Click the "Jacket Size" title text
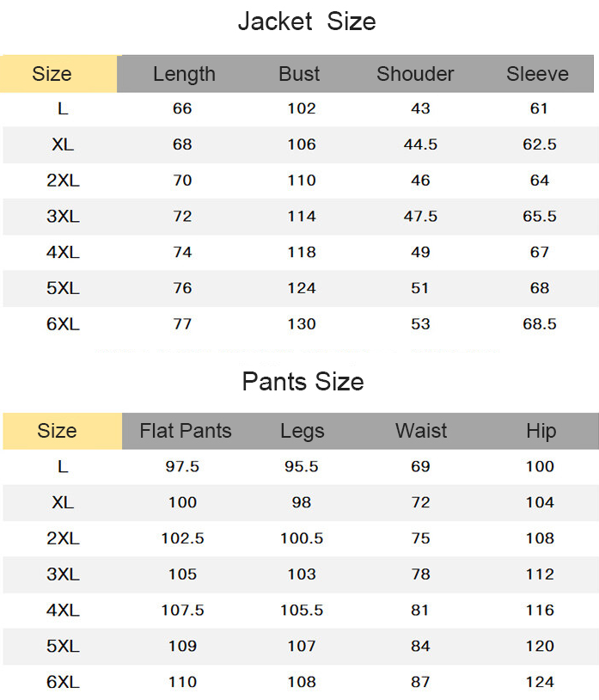 [x=307, y=22]
